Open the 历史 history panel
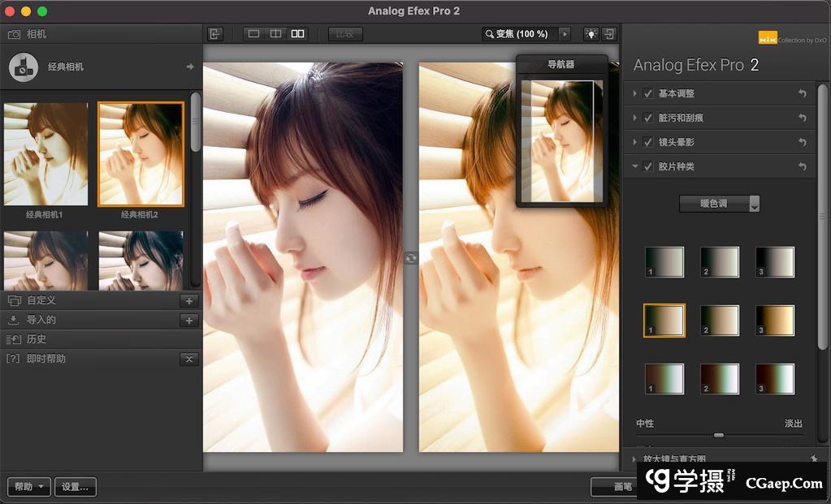The width and height of the screenshot is (831, 504). click(37, 339)
